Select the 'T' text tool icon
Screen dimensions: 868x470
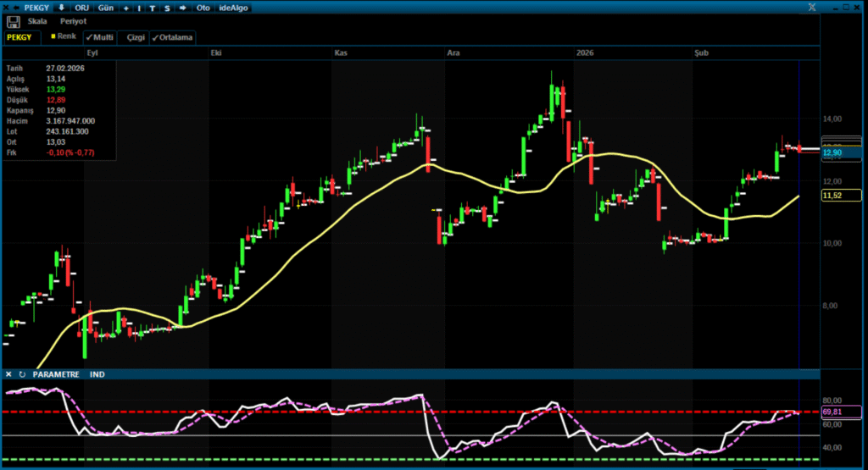coord(153,7)
